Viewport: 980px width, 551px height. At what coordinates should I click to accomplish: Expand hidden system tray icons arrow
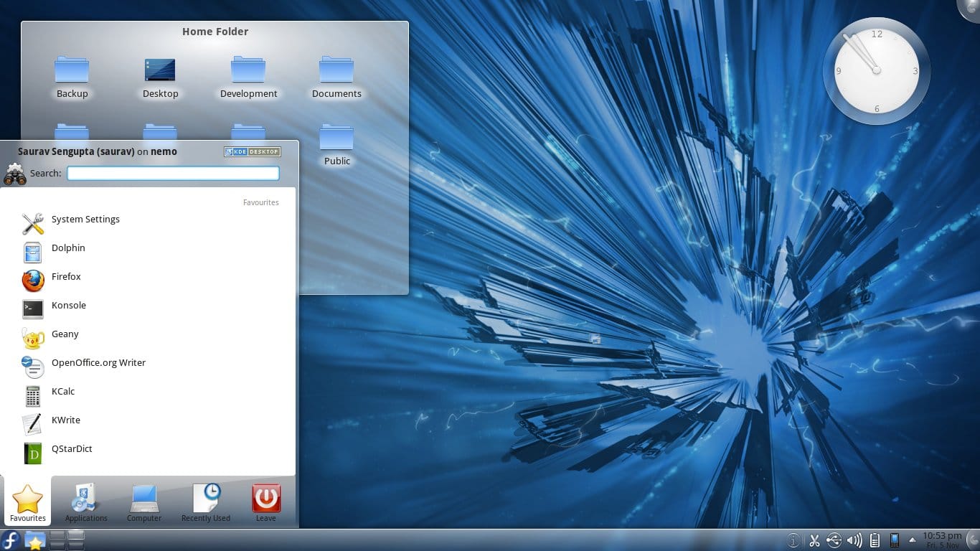coord(913,540)
